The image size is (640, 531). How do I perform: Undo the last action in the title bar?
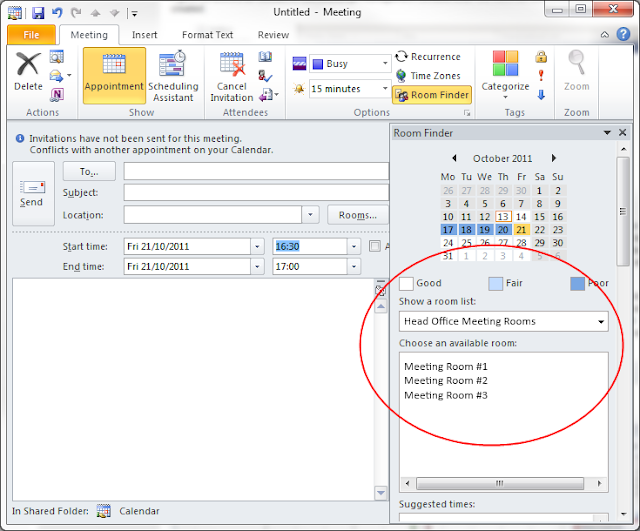pos(57,13)
